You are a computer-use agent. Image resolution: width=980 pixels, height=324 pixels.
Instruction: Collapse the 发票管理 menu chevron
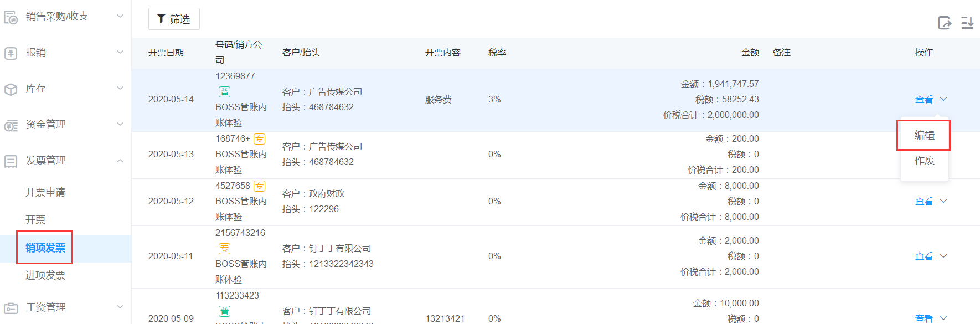pyautogui.click(x=120, y=161)
